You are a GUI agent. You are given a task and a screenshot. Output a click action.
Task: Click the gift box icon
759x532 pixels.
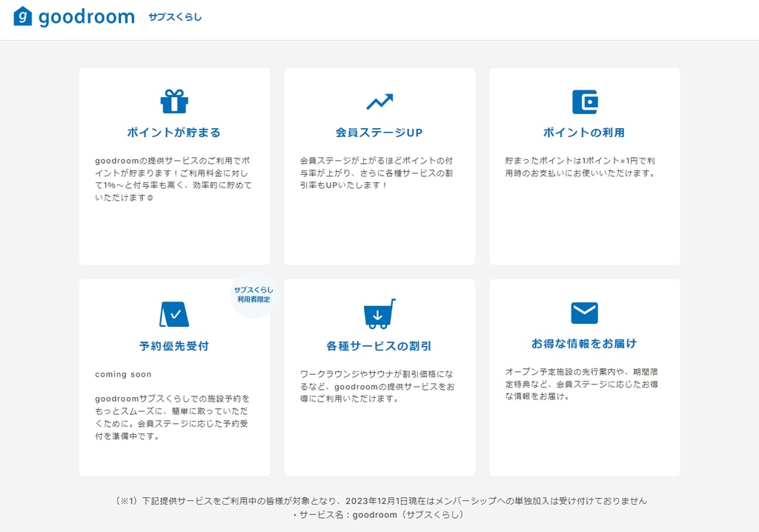point(174,102)
